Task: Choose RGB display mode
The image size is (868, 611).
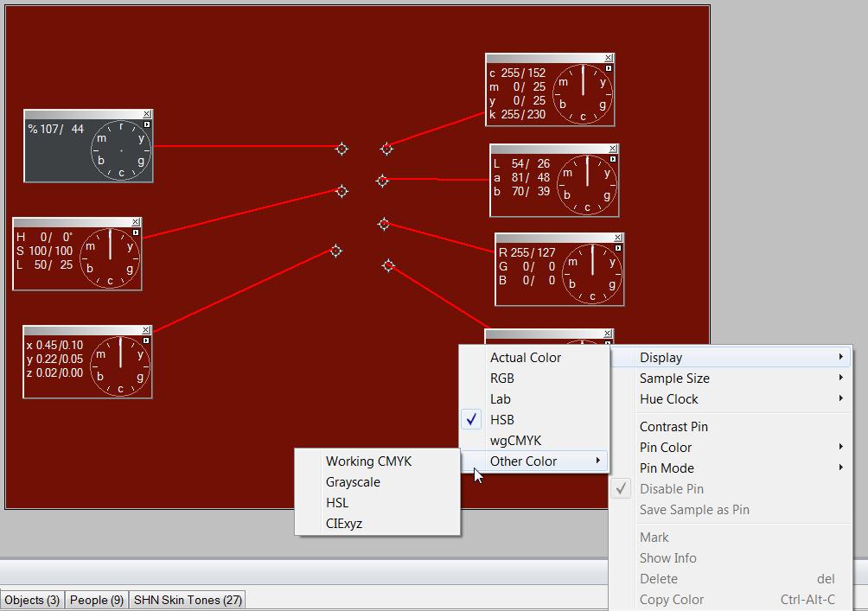Action: click(x=534, y=379)
